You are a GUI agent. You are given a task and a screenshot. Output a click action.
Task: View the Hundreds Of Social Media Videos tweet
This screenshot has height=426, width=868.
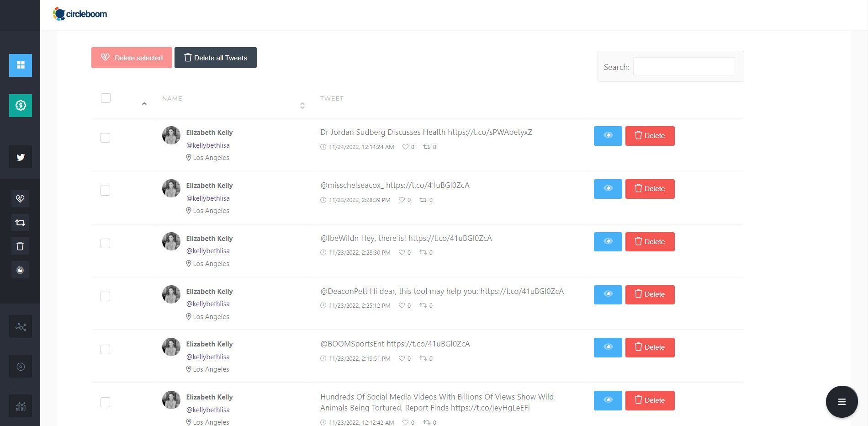coord(608,400)
